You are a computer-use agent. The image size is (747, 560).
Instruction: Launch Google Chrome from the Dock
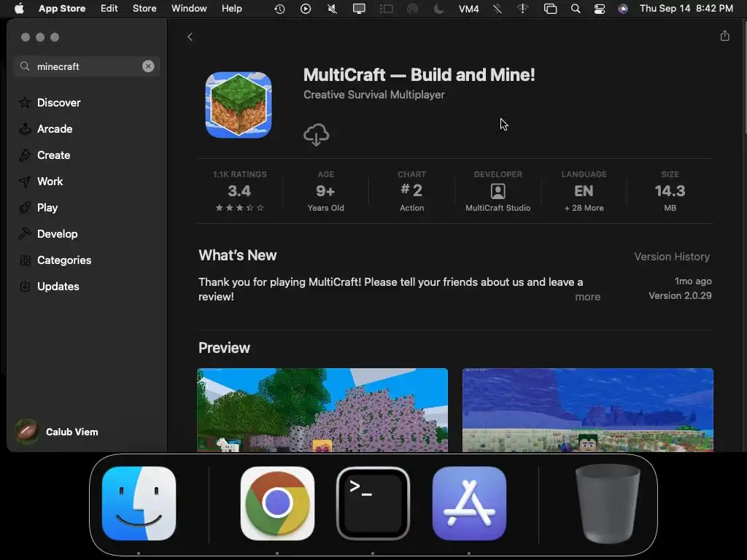point(277,503)
